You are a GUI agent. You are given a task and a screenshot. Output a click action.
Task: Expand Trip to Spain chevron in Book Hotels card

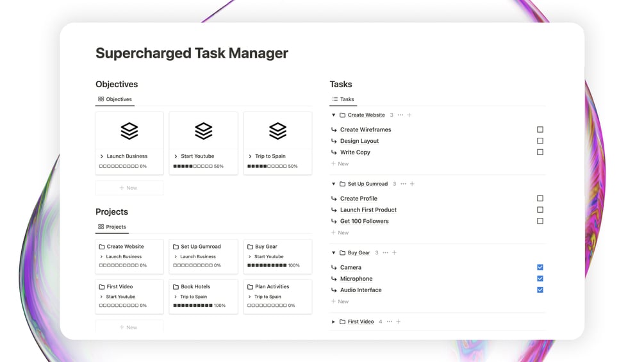pos(176,297)
